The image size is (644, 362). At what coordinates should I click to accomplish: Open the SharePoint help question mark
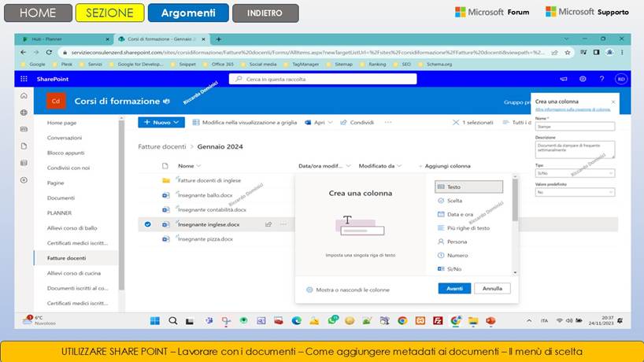(601, 79)
